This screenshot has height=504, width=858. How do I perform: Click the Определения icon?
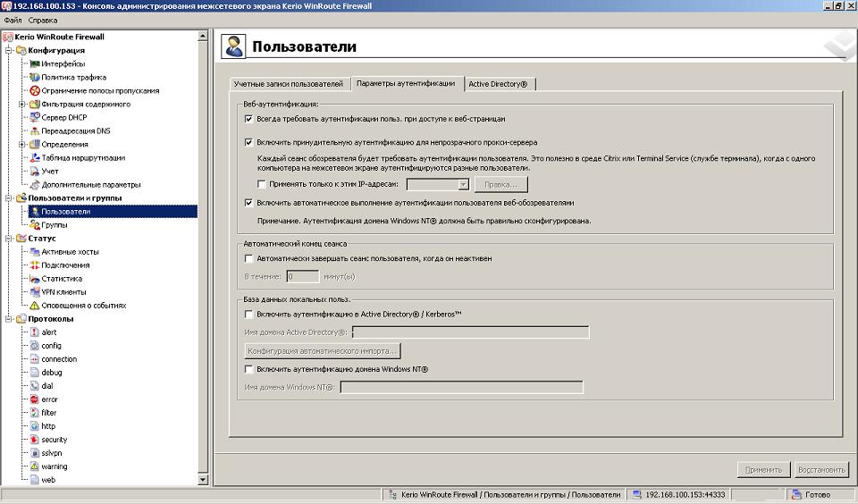click(35, 145)
